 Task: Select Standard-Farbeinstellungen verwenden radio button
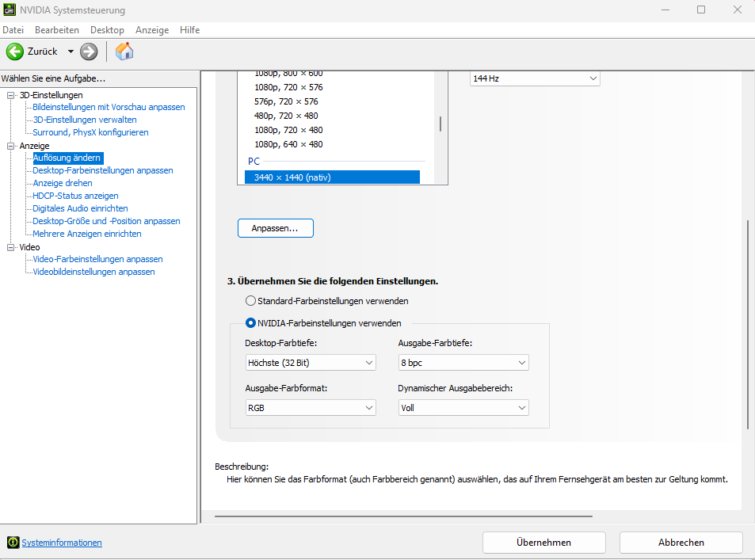[x=250, y=301]
